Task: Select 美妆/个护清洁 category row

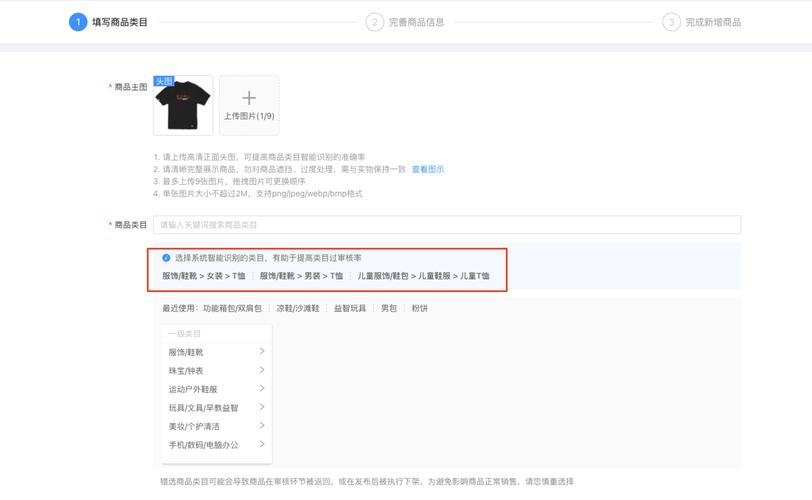Action: 216,427
